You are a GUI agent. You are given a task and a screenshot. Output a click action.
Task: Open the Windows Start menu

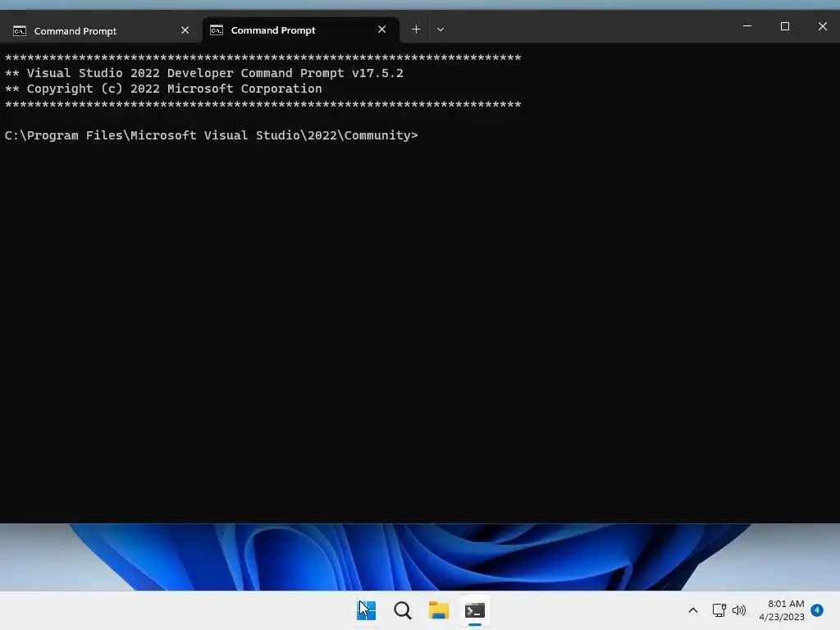tap(367, 610)
